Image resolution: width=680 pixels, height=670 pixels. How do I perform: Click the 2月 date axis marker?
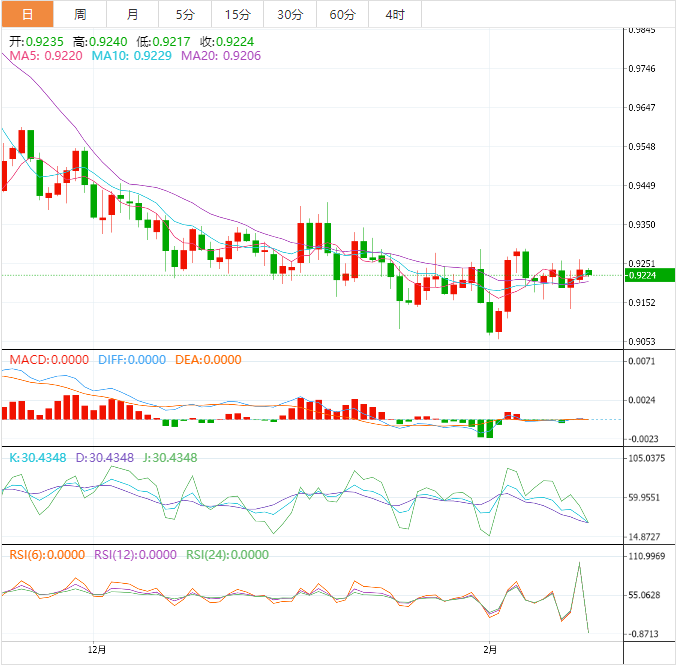(x=489, y=649)
